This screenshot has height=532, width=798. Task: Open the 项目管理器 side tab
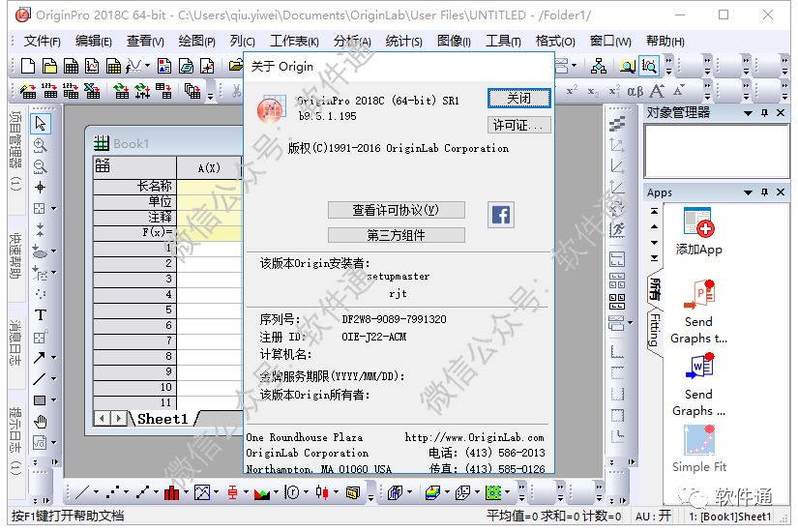pos(15,150)
